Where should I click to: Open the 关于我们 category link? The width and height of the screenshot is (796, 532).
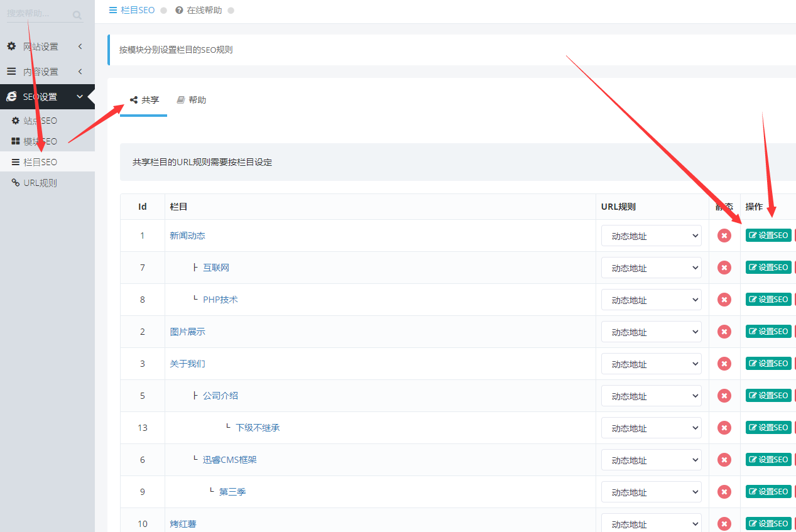point(187,364)
